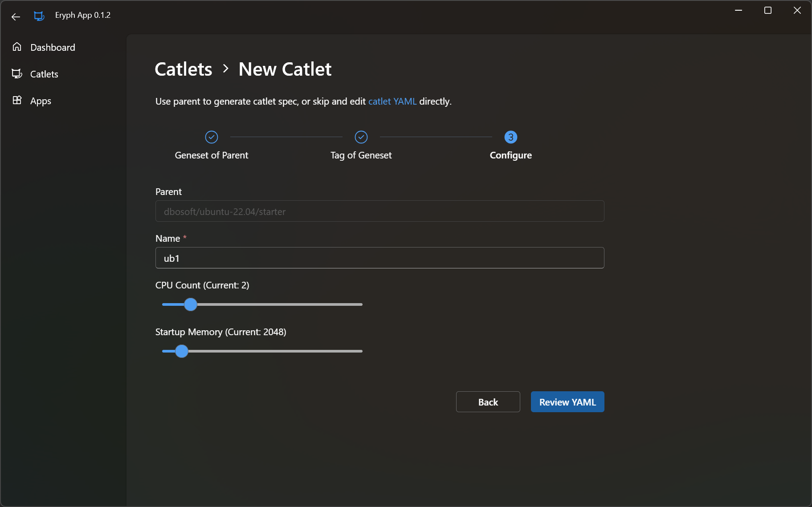Click the Name input field containing ub1
This screenshot has height=507, width=812.
(380, 258)
